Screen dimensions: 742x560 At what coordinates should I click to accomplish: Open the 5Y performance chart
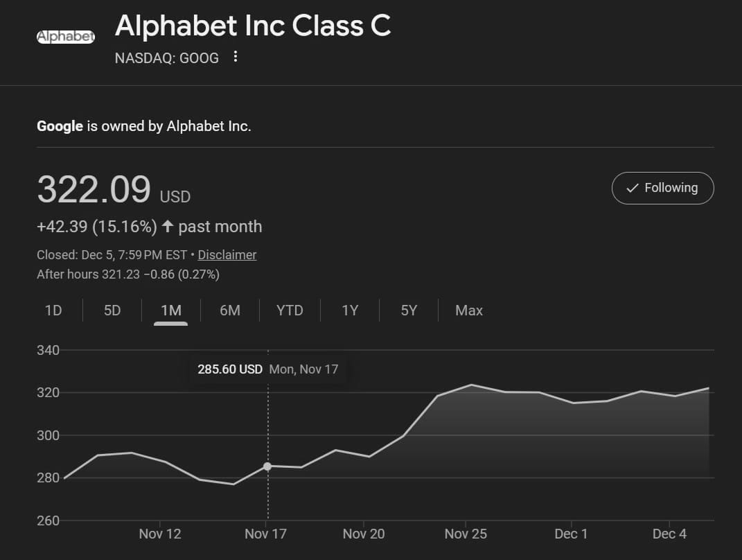408,310
